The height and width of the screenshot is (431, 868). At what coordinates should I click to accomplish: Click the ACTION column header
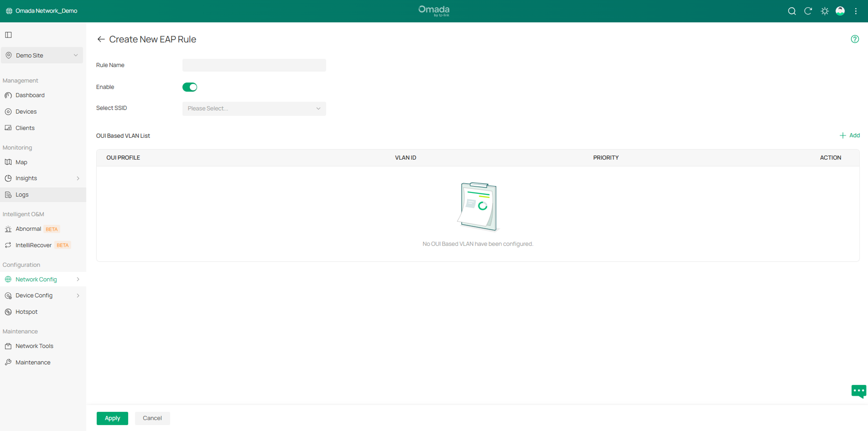tap(830, 158)
